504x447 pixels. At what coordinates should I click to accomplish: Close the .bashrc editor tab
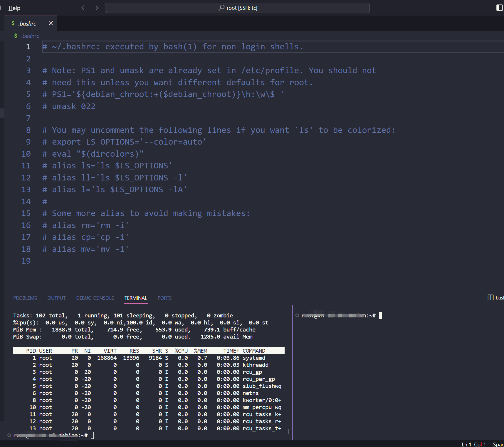[51, 23]
